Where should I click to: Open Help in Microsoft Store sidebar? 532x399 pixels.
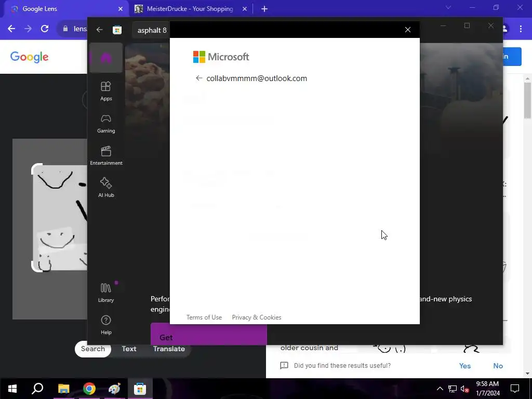[106, 325]
